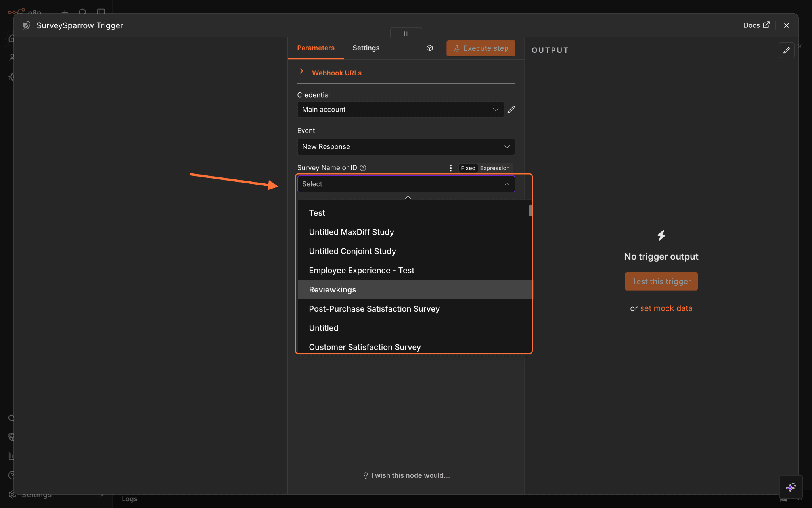Click the survey list scrollbar thumb
This screenshot has height=508, width=812.
[x=530, y=210]
